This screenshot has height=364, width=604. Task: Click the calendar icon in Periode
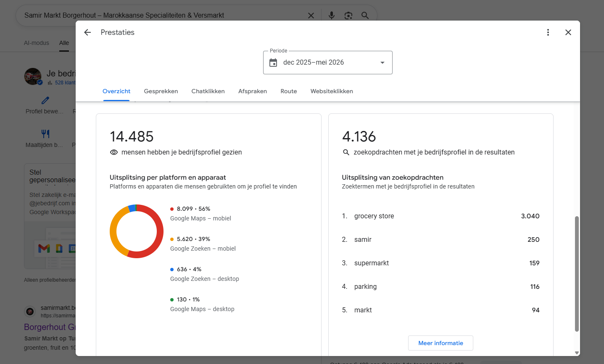[273, 63]
